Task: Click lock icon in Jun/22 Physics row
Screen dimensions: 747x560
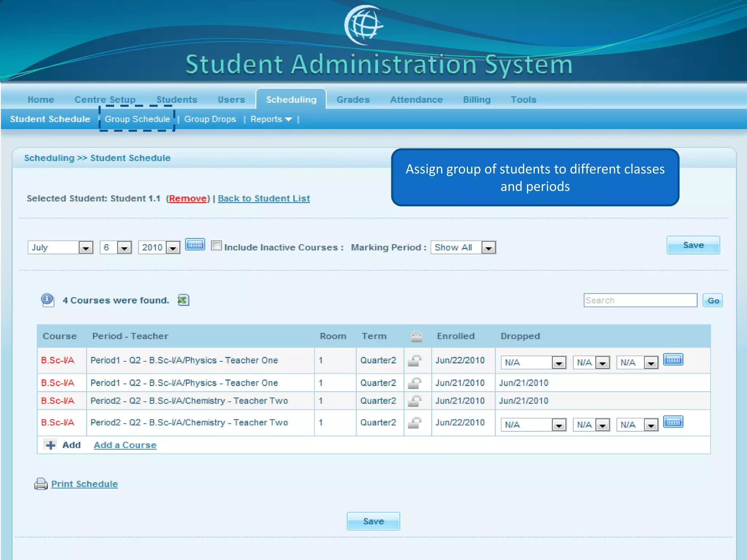Action: [x=415, y=361]
